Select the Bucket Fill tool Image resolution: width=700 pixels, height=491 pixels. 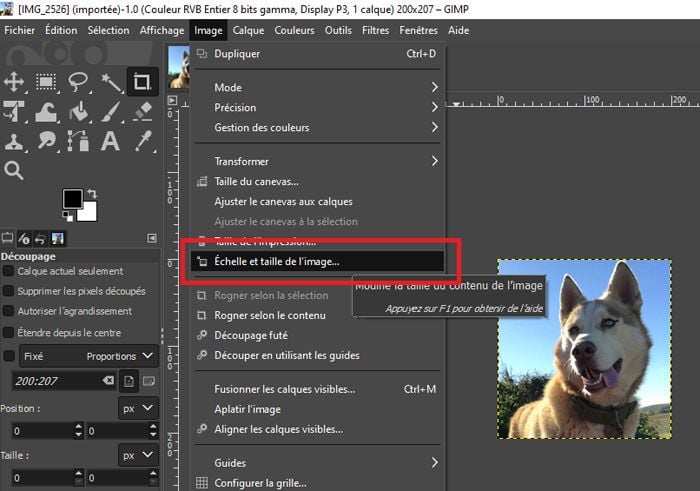[79, 112]
